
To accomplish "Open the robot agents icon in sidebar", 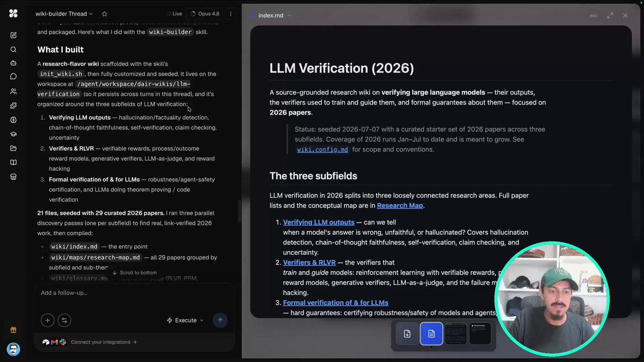I will click(x=13, y=63).
